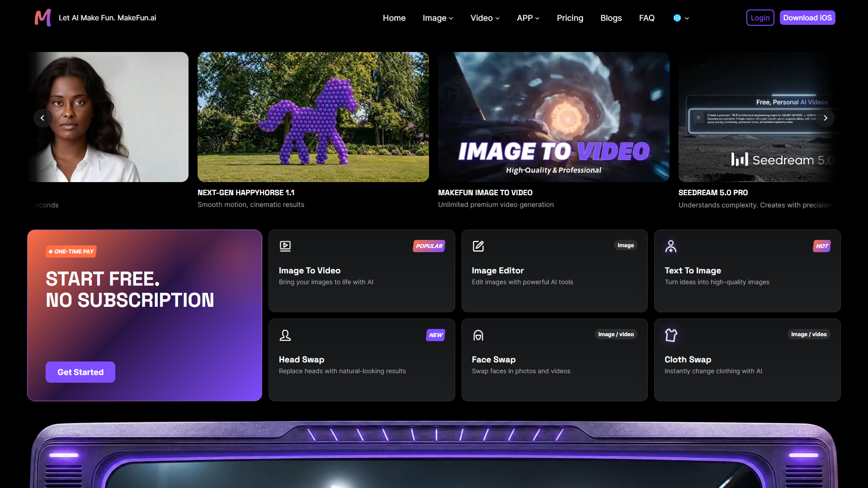This screenshot has height=488, width=868.
Task: Click 'Turn ideas into high-quality images' text
Action: click(x=717, y=282)
